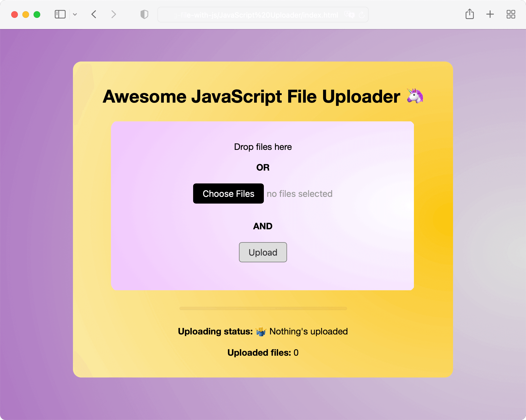Toggle the browser sidebar
Screen dimensions: 526x420
click(x=60, y=14)
